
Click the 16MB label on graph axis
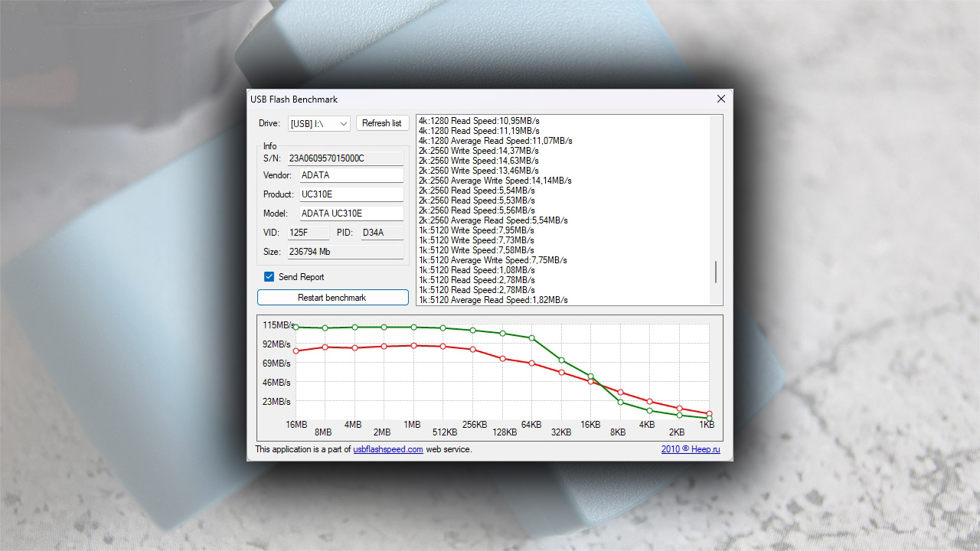pos(296,425)
